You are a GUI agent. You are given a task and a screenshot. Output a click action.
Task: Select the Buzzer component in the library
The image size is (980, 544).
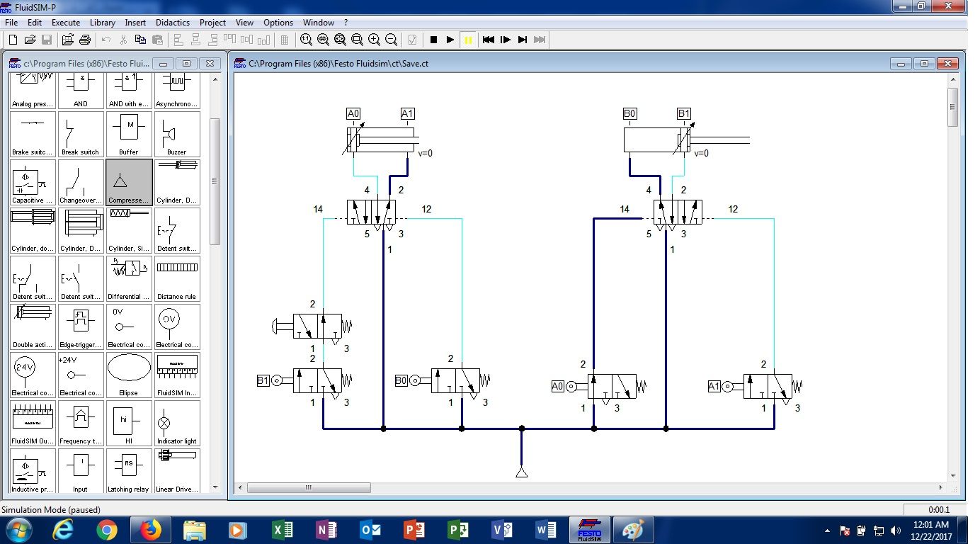pos(177,135)
